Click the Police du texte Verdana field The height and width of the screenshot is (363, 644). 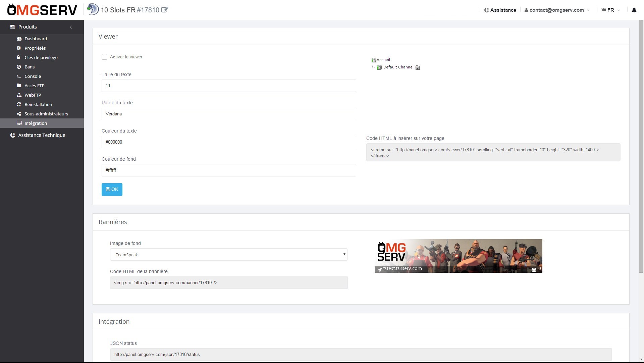click(229, 114)
